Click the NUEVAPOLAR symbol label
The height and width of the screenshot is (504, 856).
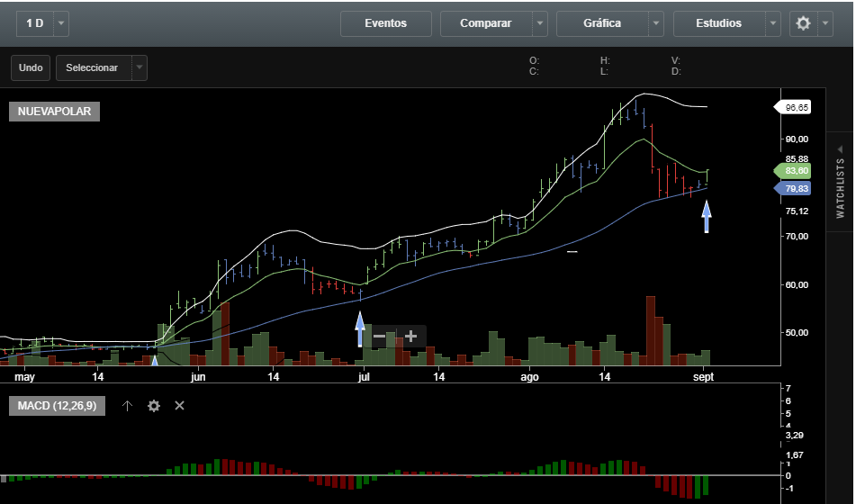pos(54,112)
